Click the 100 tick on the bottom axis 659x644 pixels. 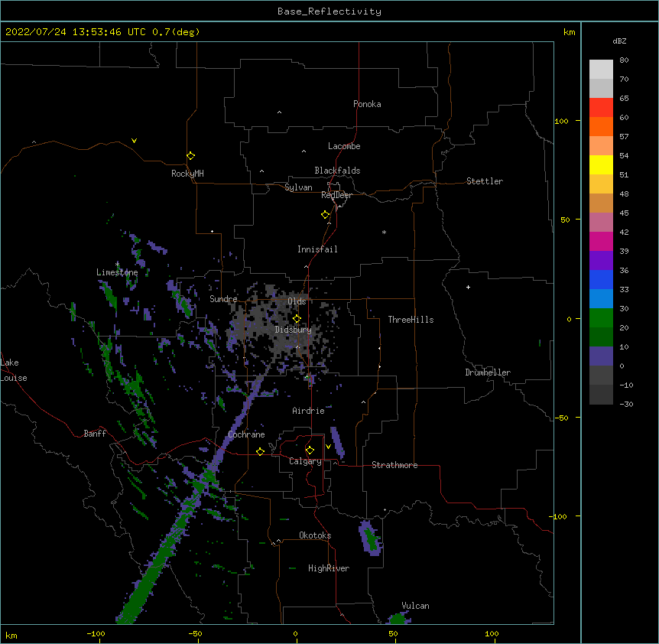tap(492, 633)
